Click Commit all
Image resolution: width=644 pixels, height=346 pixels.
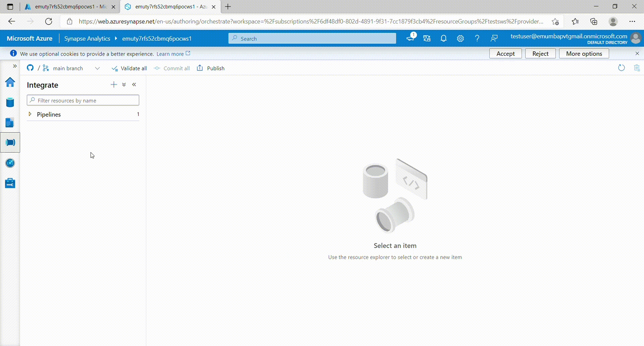172,68
